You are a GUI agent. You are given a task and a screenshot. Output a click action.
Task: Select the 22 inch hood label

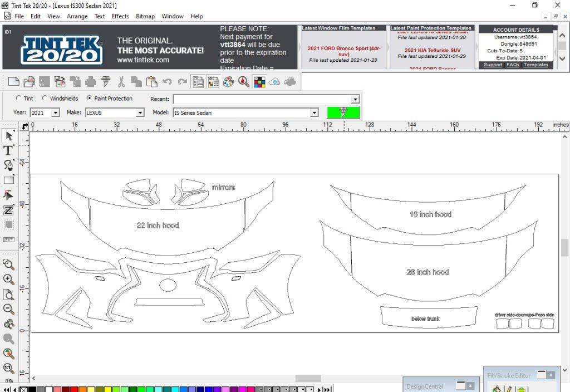pos(158,226)
